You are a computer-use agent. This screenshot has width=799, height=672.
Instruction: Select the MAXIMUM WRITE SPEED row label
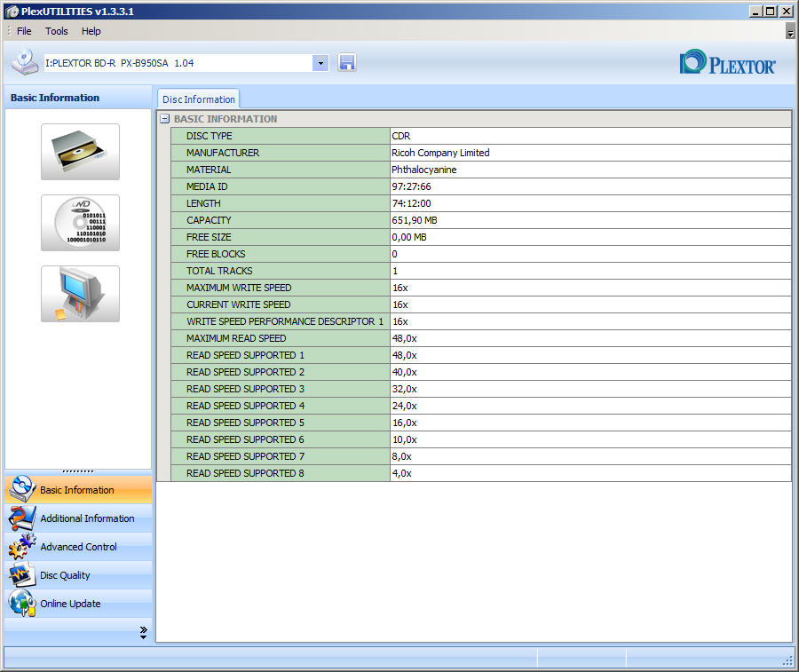[281, 288]
